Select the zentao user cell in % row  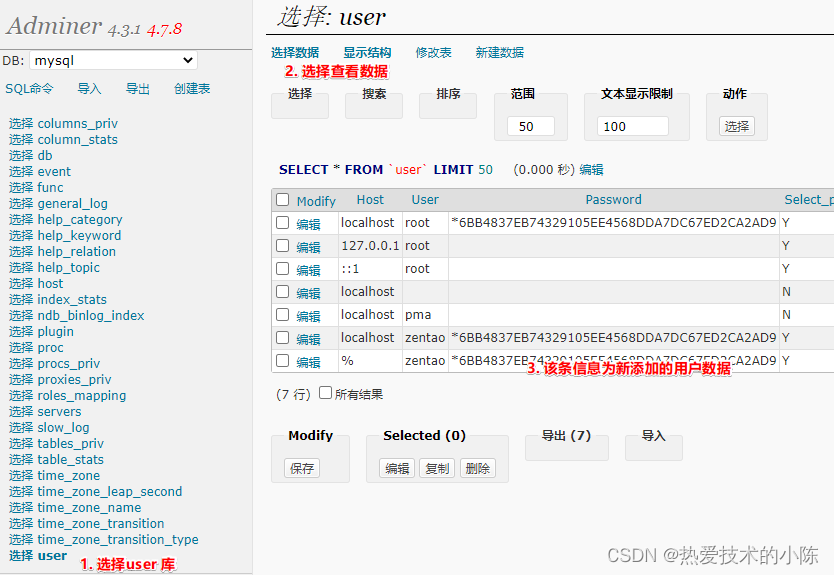pos(425,361)
